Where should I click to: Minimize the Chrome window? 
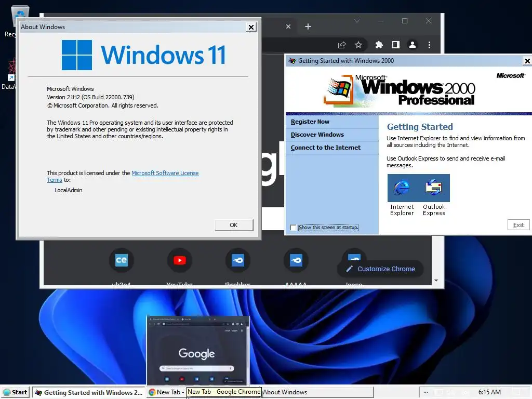coord(381,21)
